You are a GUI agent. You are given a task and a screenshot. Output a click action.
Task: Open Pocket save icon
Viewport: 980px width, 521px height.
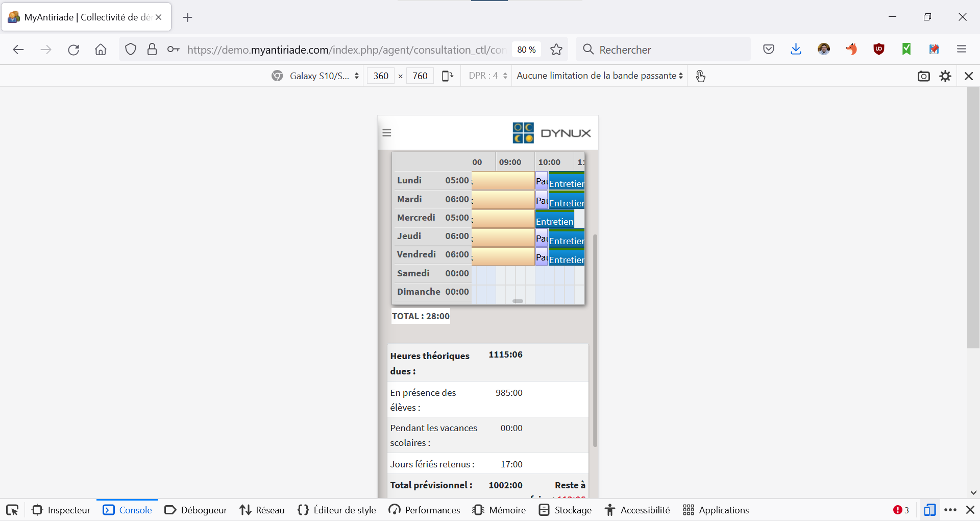coord(769,50)
